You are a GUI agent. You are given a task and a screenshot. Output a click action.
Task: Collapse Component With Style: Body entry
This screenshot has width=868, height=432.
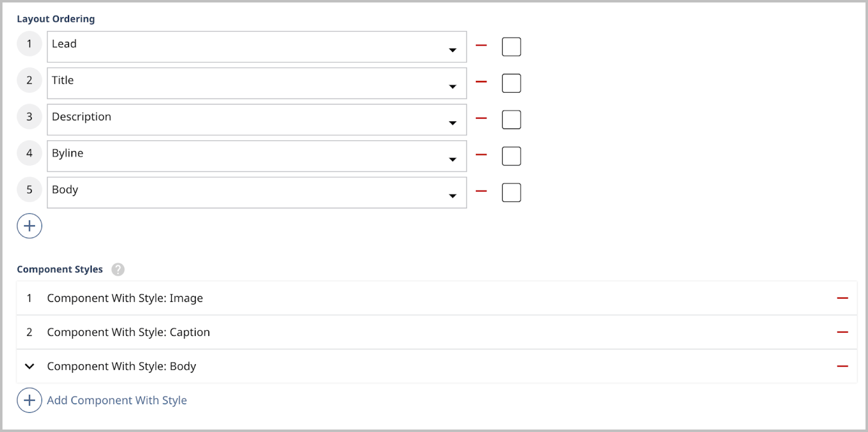(x=29, y=366)
